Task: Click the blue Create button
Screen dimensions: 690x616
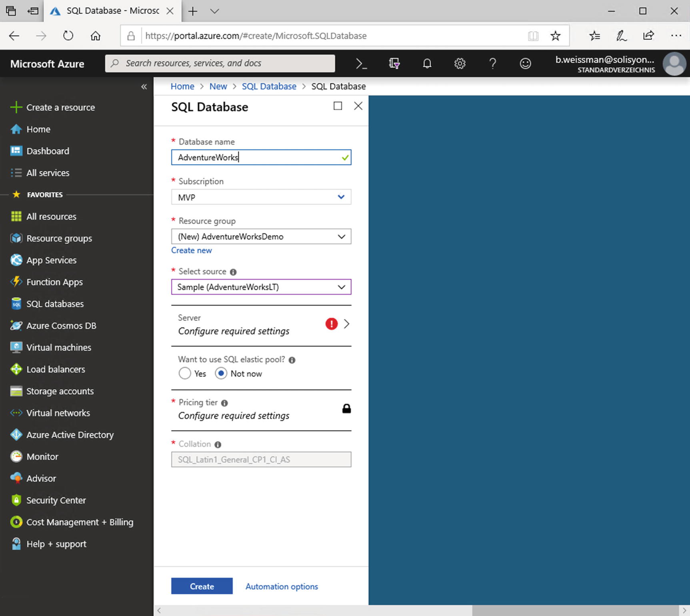Action: click(x=202, y=586)
